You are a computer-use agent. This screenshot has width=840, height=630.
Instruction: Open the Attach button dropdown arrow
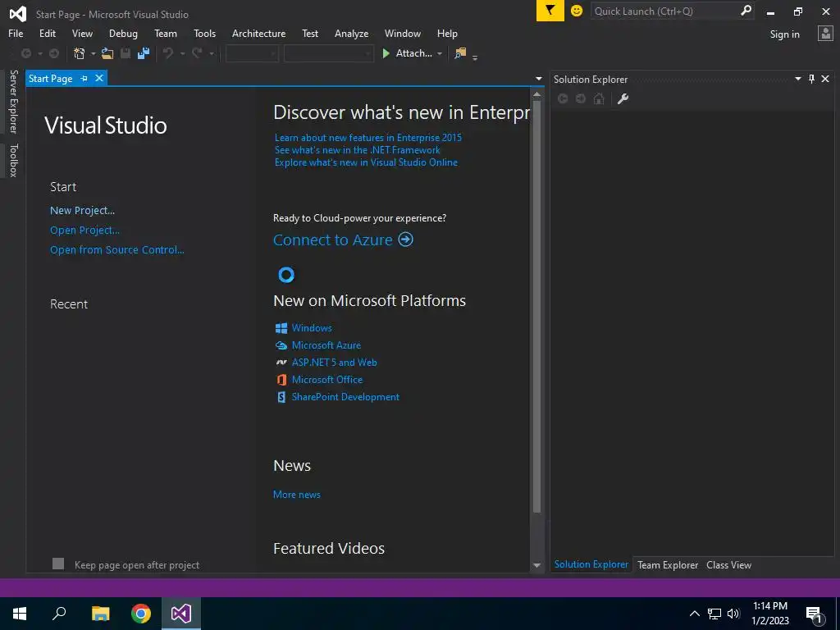click(440, 53)
